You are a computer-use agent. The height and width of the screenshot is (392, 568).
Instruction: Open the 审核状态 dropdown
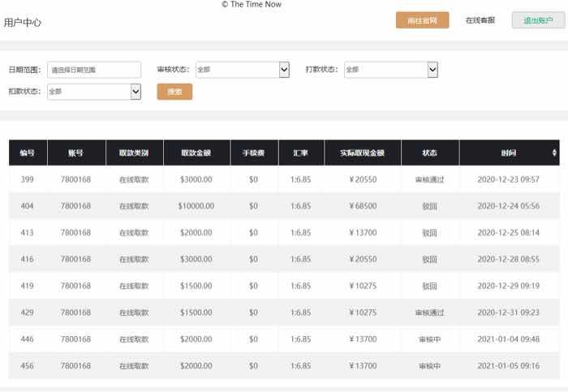[x=242, y=70]
